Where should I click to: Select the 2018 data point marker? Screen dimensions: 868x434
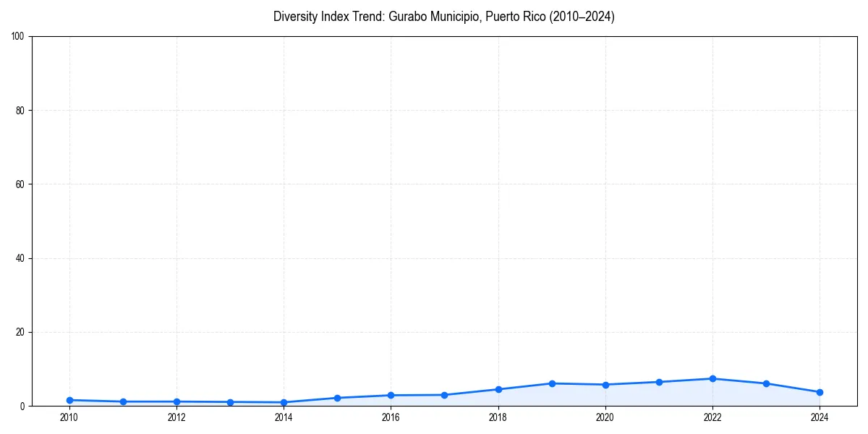click(x=498, y=389)
